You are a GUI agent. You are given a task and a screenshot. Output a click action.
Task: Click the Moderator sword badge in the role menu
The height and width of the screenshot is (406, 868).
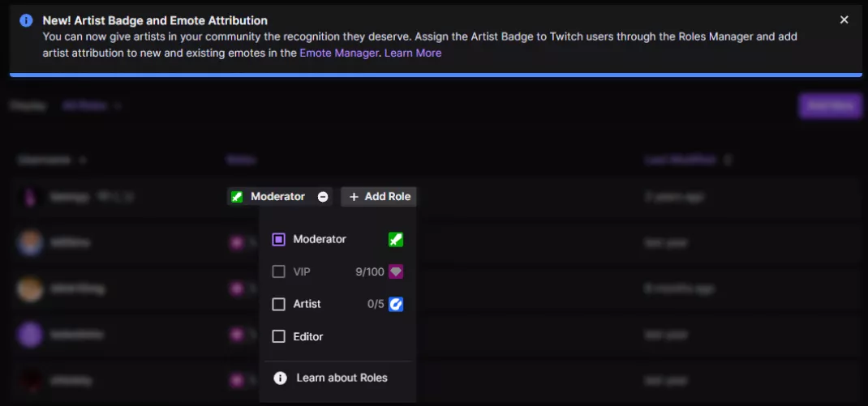click(396, 239)
